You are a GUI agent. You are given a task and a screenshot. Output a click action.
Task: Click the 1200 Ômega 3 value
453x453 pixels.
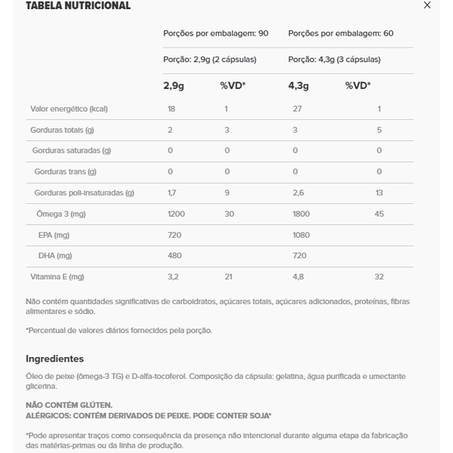(x=176, y=214)
